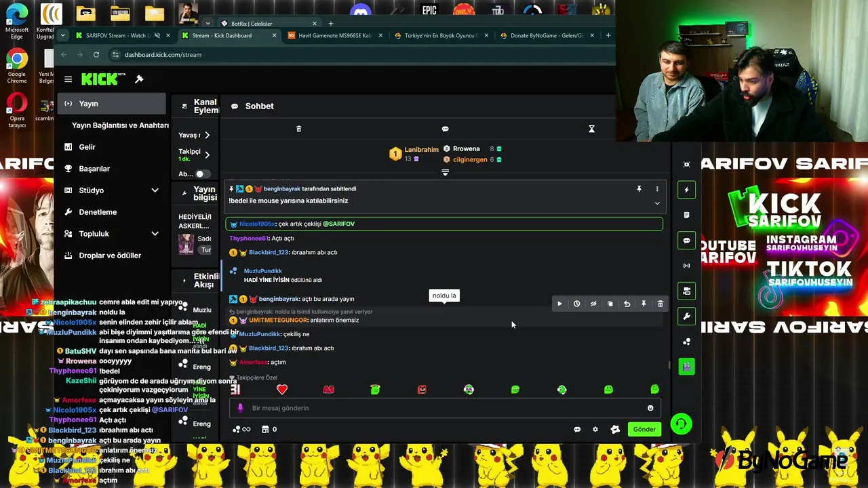This screenshot has width=868, height=488.
Task: Reload the dashboard page
Action: pyautogui.click(x=96, y=55)
